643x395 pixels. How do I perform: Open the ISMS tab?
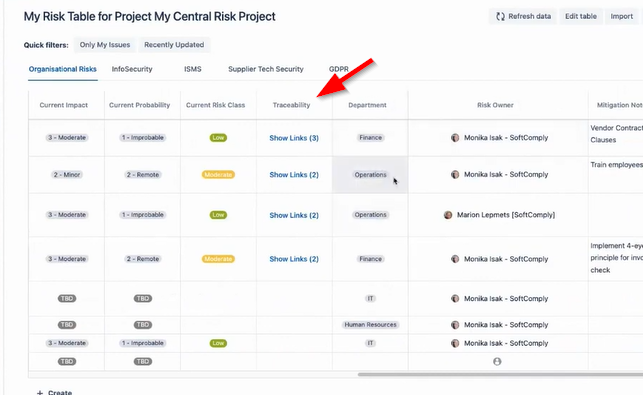pyautogui.click(x=193, y=69)
